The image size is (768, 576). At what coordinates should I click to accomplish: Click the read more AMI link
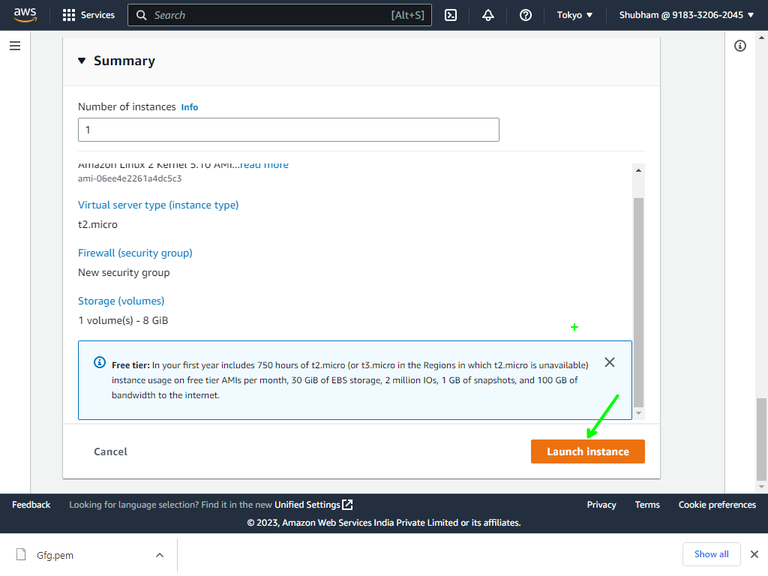[x=264, y=165]
